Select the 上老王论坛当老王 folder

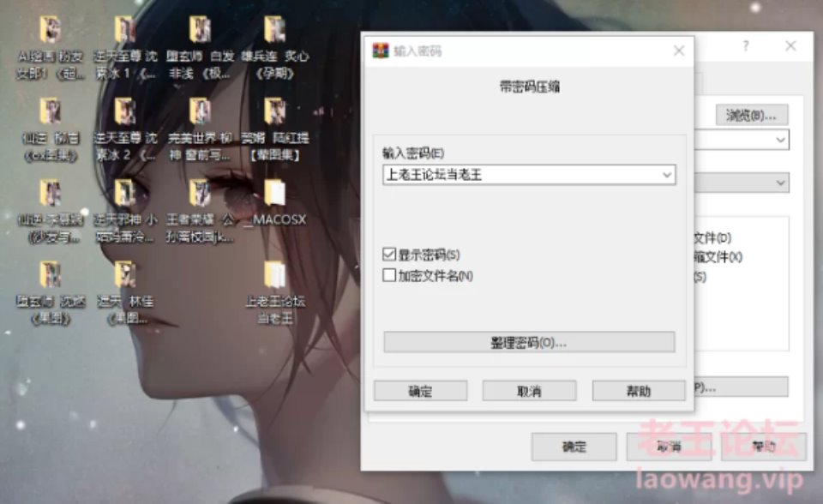pyautogui.click(x=274, y=293)
